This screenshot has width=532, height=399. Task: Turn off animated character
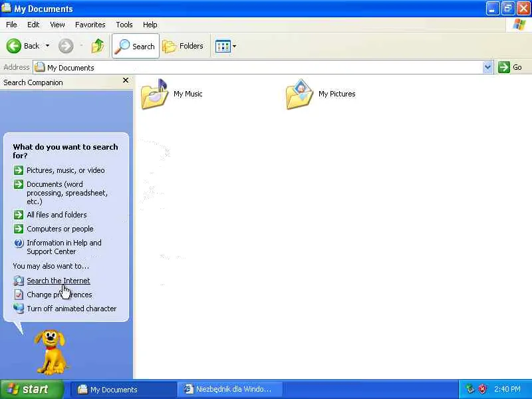coord(72,309)
